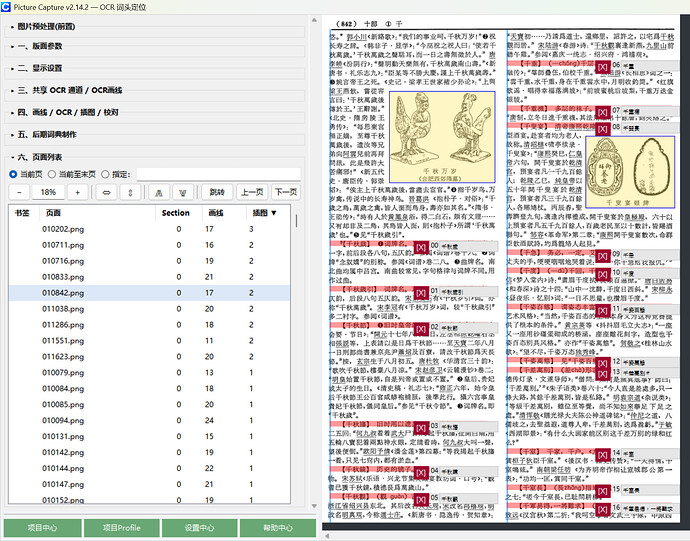Select the 011286.png row

coord(149,324)
